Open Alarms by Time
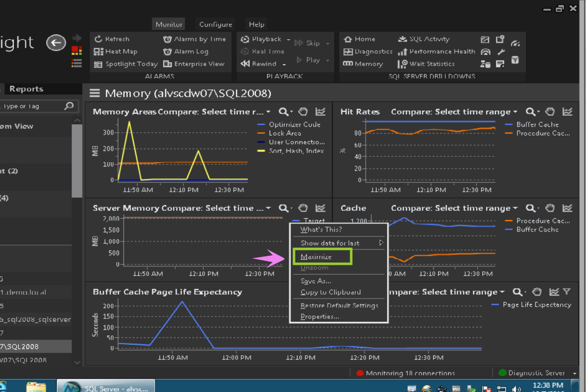Screen dimensions: 586x392 coord(195,39)
